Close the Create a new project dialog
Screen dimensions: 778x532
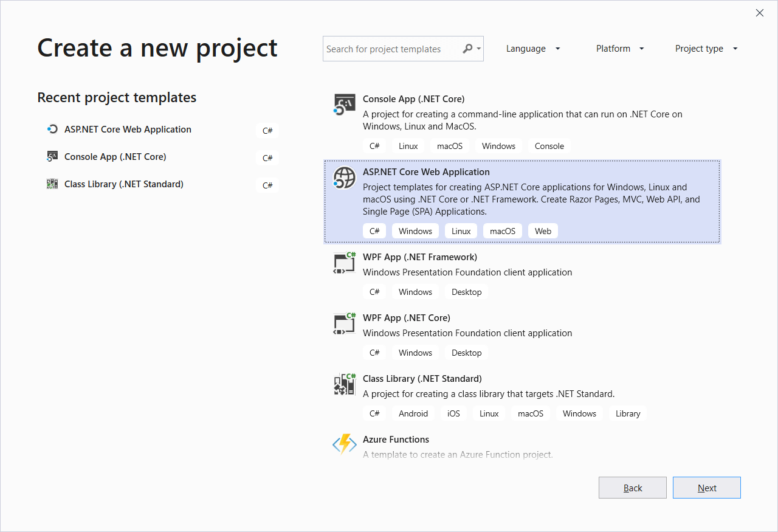[x=760, y=13]
